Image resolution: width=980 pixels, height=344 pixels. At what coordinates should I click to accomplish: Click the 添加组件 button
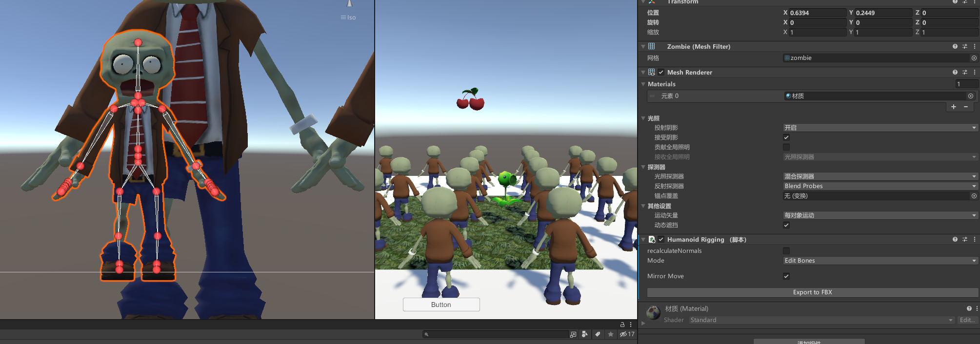click(809, 341)
